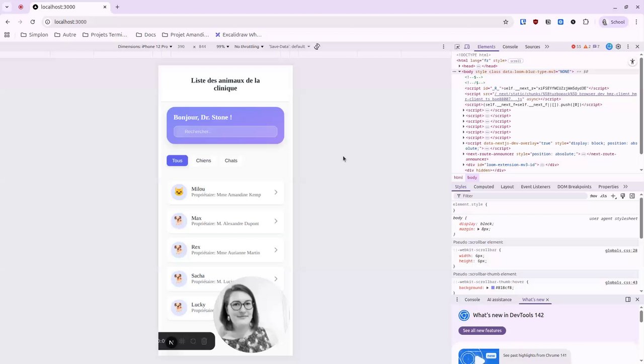Open the drawer kebab menu
The width and height of the screenshot is (644, 364).
click(x=457, y=300)
